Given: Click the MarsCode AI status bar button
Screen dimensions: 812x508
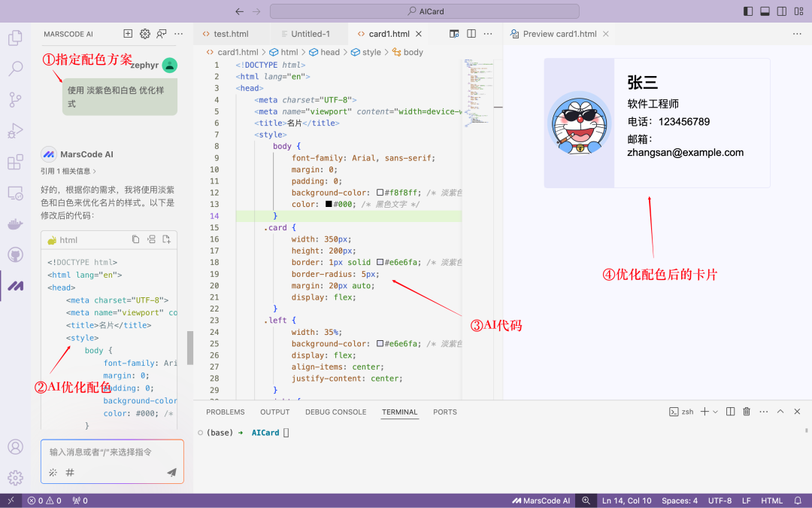Looking at the screenshot, I should (541, 500).
